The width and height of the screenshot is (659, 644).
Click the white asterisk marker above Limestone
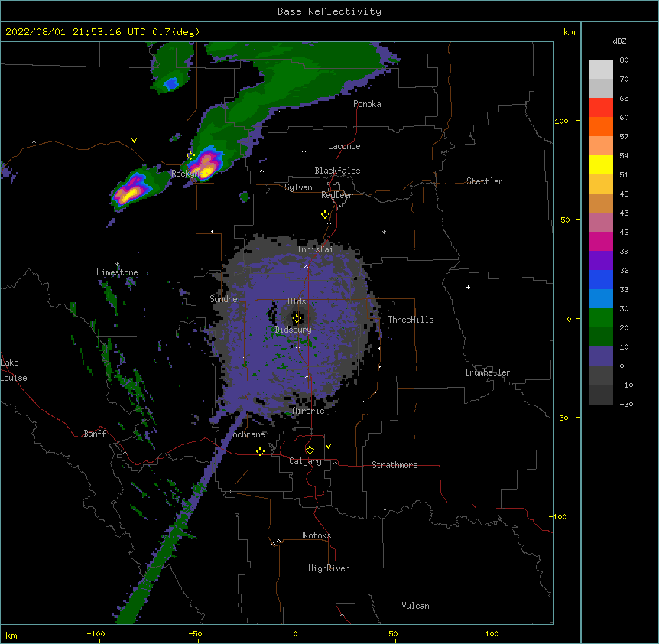coord(118,265)
